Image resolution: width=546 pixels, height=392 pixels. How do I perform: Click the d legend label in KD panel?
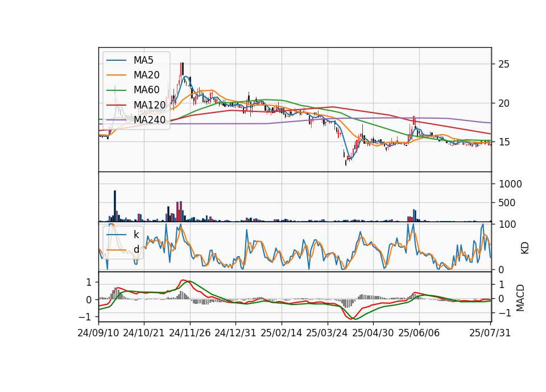tap(136, 249)
